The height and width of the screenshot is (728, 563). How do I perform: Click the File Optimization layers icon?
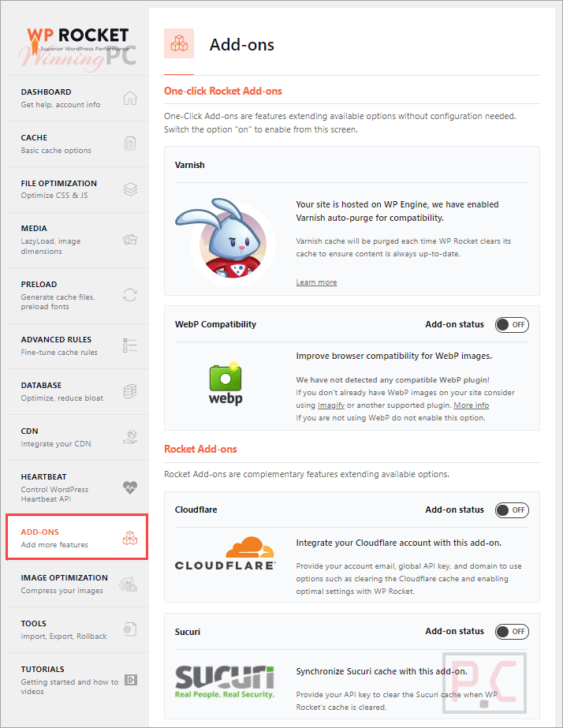point(130,189)
